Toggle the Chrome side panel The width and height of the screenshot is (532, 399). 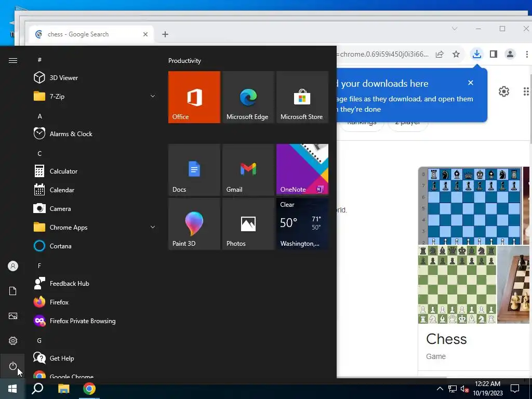494,54
